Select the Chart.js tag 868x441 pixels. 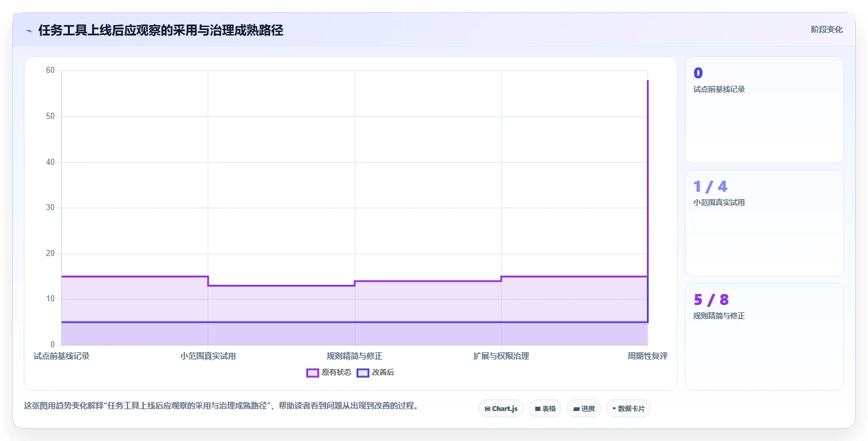tap(501, 409)
